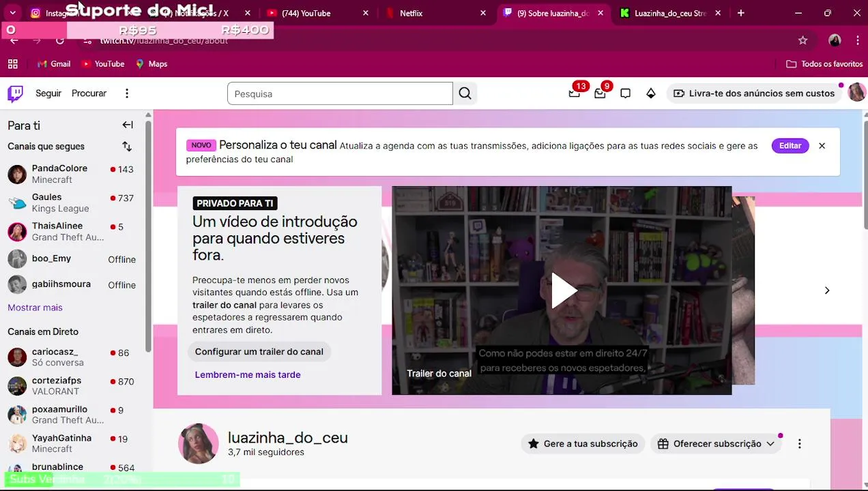The image size is (868, 491).
Task: Open the tab search dropdown arrow
Action: [12, 13]
